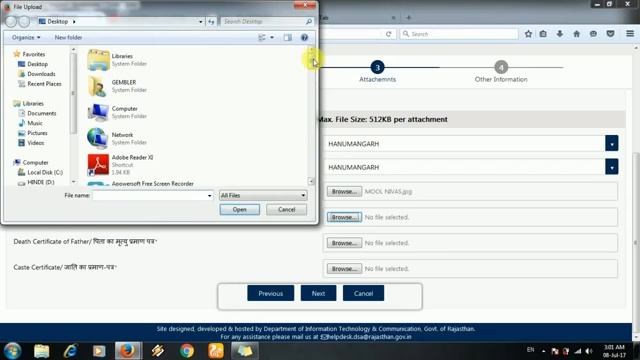Click the Firefox home icon
Image resolution: width=640 pixels, height=360 pixels.
click(576, 34)
